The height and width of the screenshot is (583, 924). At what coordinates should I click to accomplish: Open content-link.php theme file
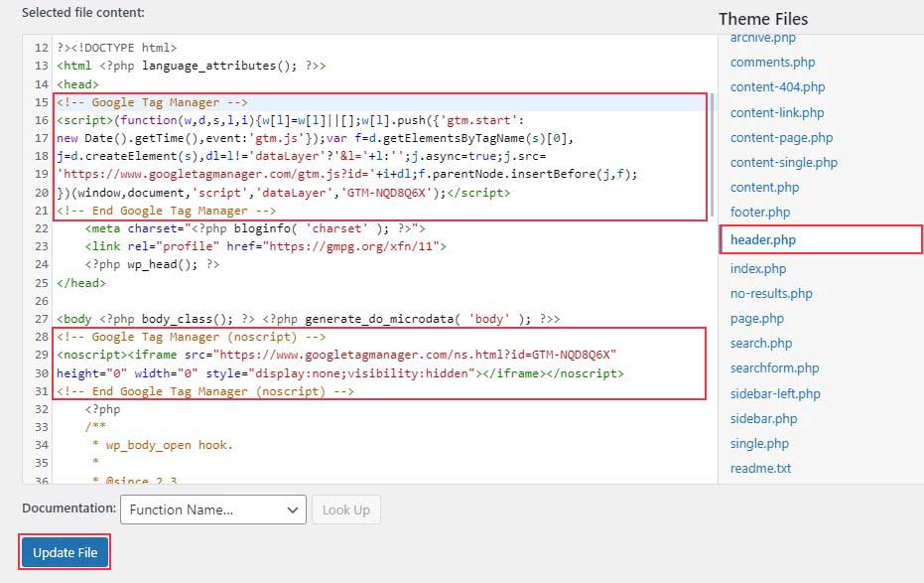coord(777,112)
